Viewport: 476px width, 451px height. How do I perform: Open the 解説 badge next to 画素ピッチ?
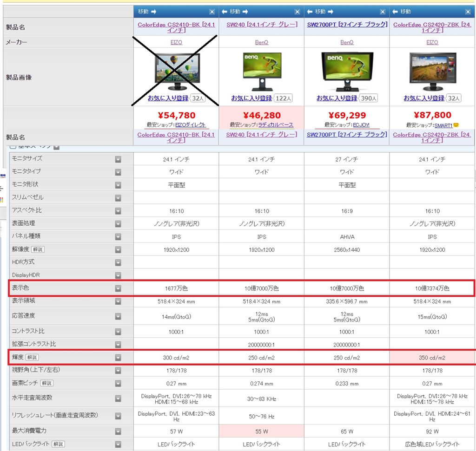[47, 383]
